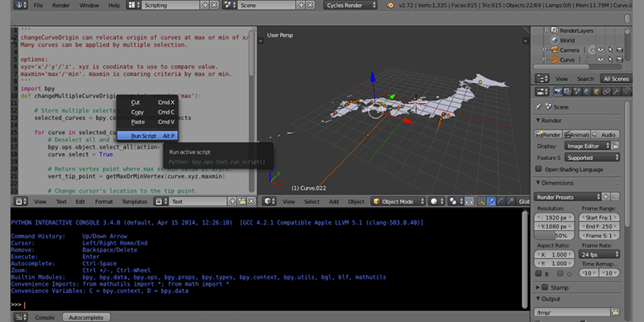Click the lock icon beside Image Editor
Viewport: 644px width, 322px height.
click(616, 146)
